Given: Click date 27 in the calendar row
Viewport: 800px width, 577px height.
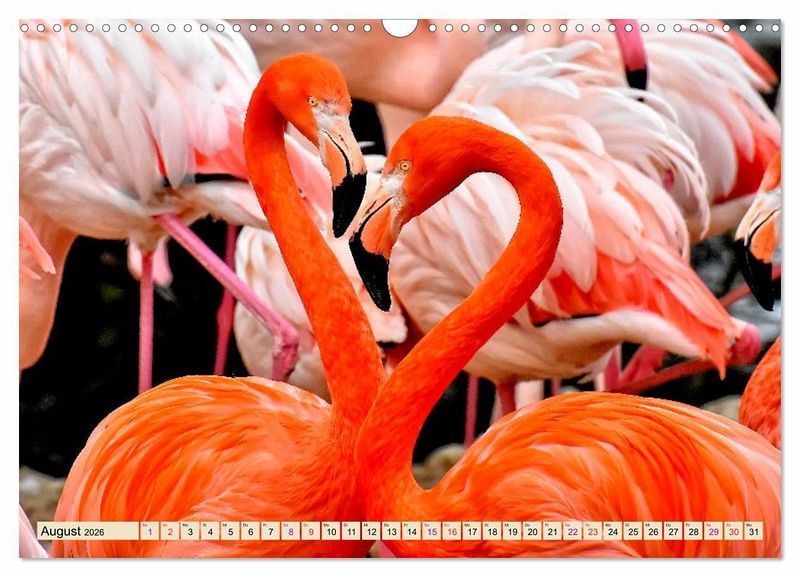Looking at the screenshot, I should coord(673,531).
